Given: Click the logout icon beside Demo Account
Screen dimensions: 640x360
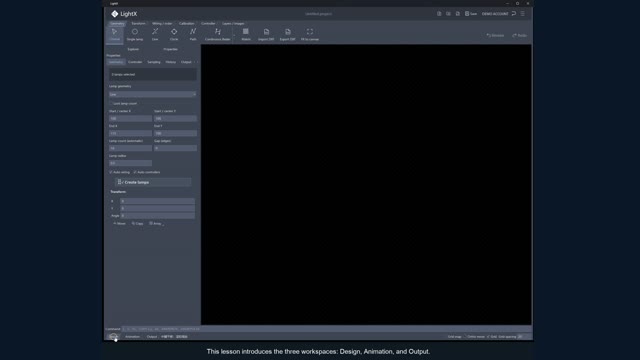Looking at the screenshot, I should [514, 13].
